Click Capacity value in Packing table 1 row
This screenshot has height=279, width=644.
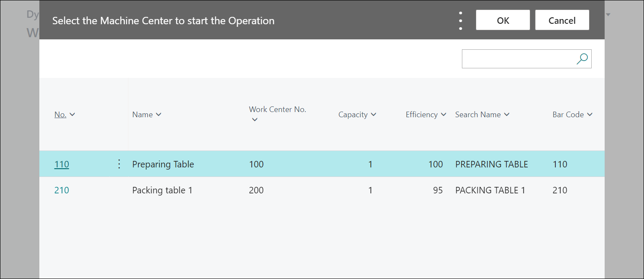370,190
